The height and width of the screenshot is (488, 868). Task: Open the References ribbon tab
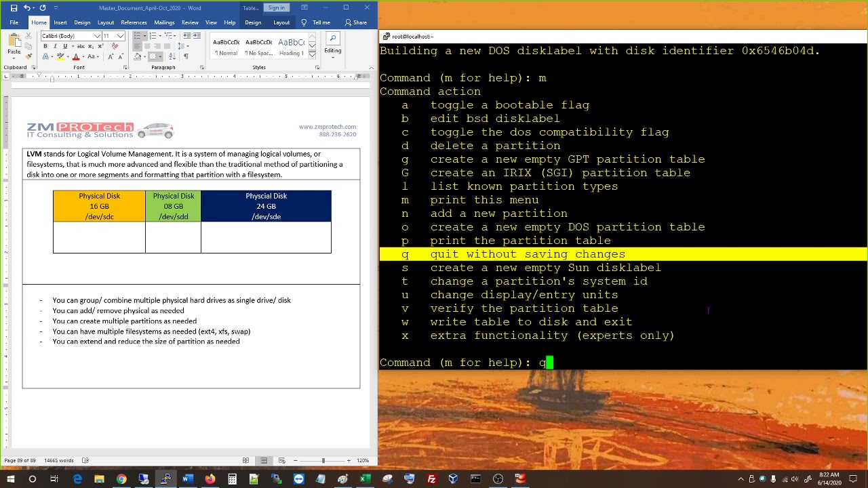pos(134,22)
